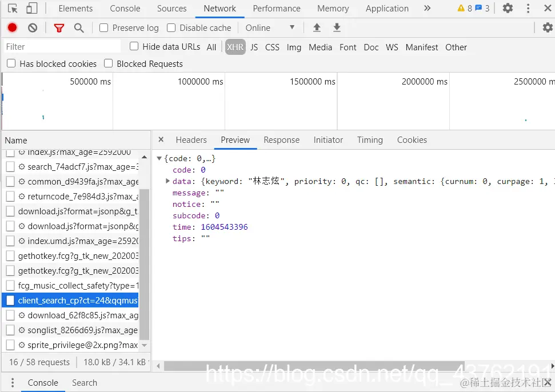
Task: Filter requests by WS type
Action: click(x=392, y=47)
